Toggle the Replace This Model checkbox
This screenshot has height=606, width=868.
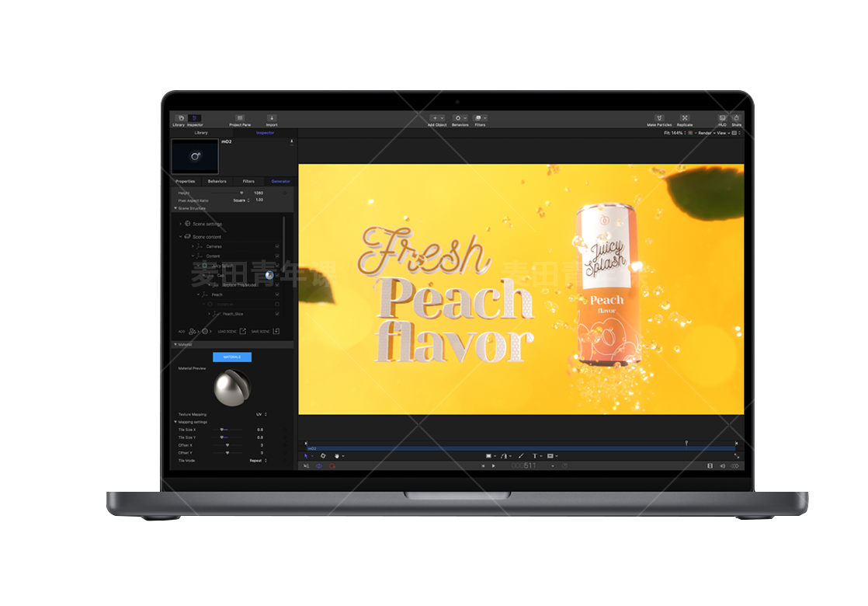click(277, 284)
